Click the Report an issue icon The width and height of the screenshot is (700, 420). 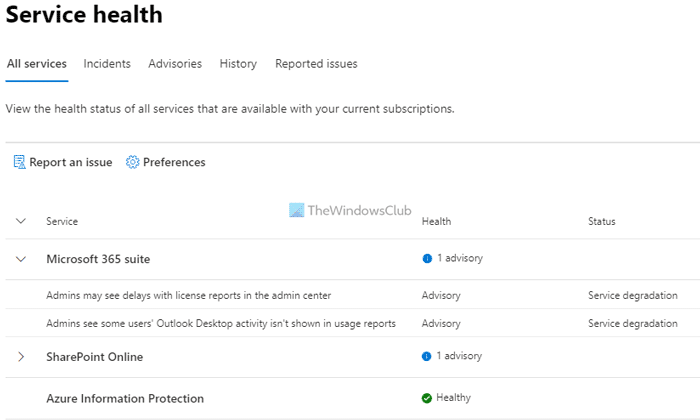pyautogui.click(x=19, y=162)
